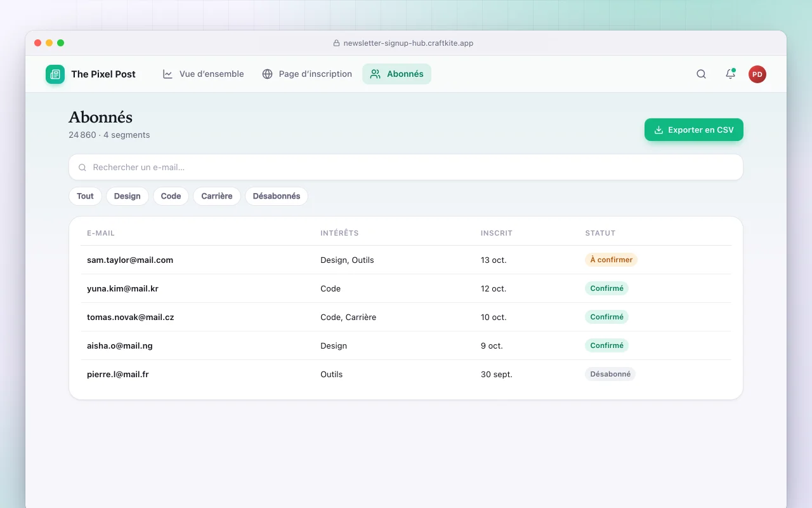The width and height of the screenshot is (812, 508).
Task: Open search with the magnifier icon in header
Action: point(701,74)
